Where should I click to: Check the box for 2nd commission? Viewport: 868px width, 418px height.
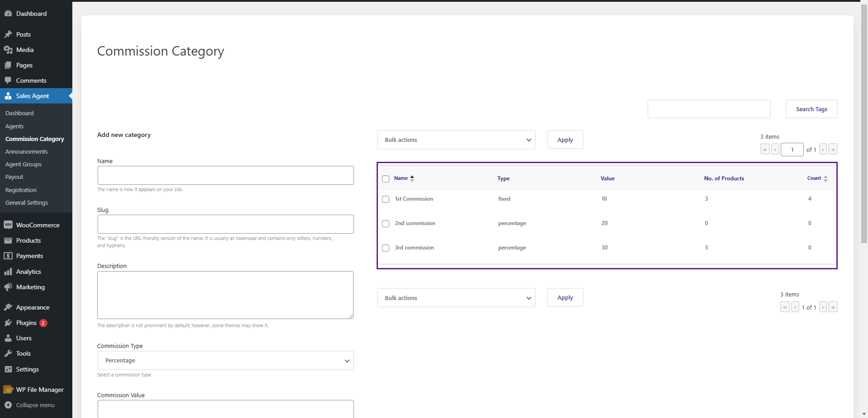tap(386, 224)
